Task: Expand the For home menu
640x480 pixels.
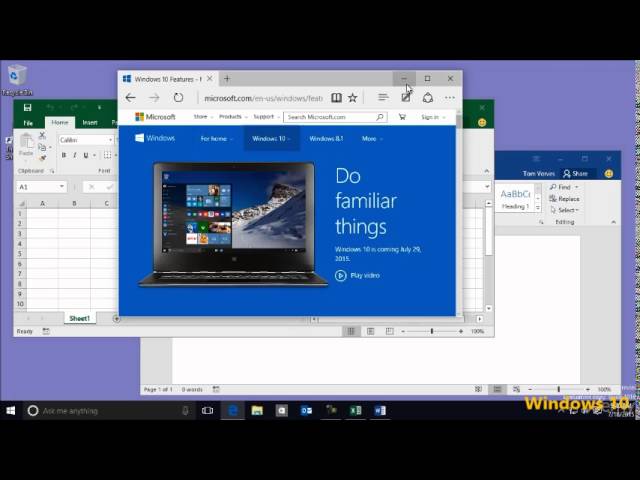Action: [x=216, y=139]
